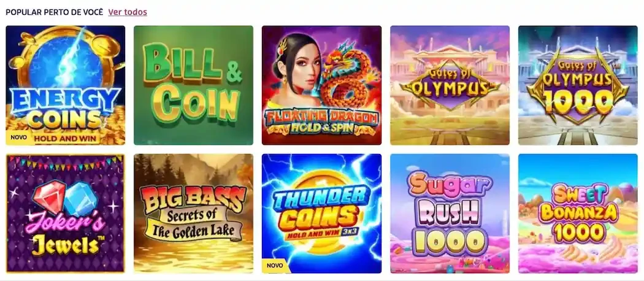Click the POPULAR PERTO DE VOCÊ heading
Image resolution: width=644 pixels, height=281 pixels.
click(54, 12)
